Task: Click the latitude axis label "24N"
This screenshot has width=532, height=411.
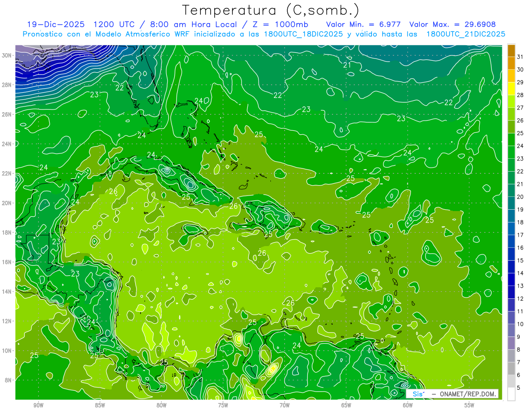Action: (8, 144)
